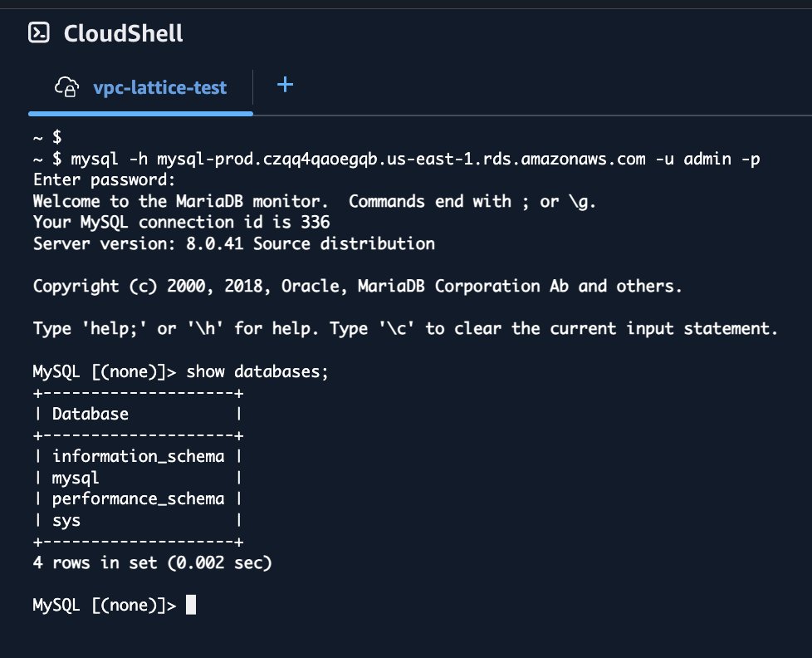Click the CloudShell terminal icon in the header
The image size is (812, 658).
[x=39, y=33]
